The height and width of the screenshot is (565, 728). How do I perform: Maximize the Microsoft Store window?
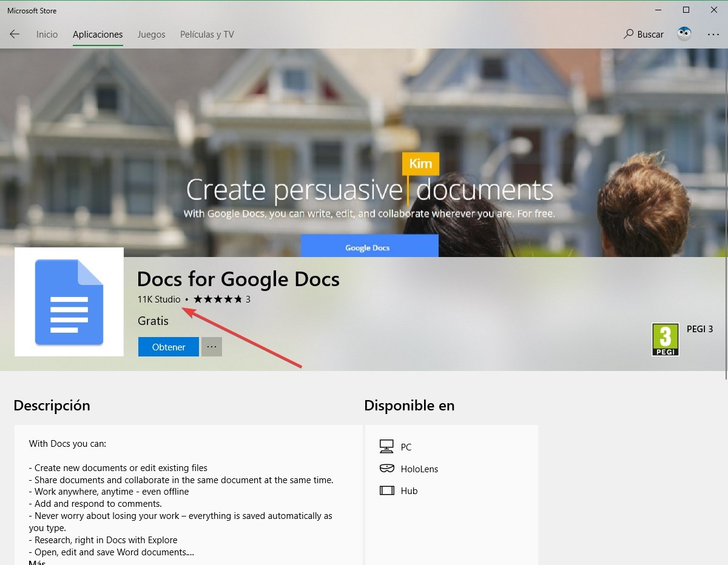pyautogui.click(x=686, y=10)
